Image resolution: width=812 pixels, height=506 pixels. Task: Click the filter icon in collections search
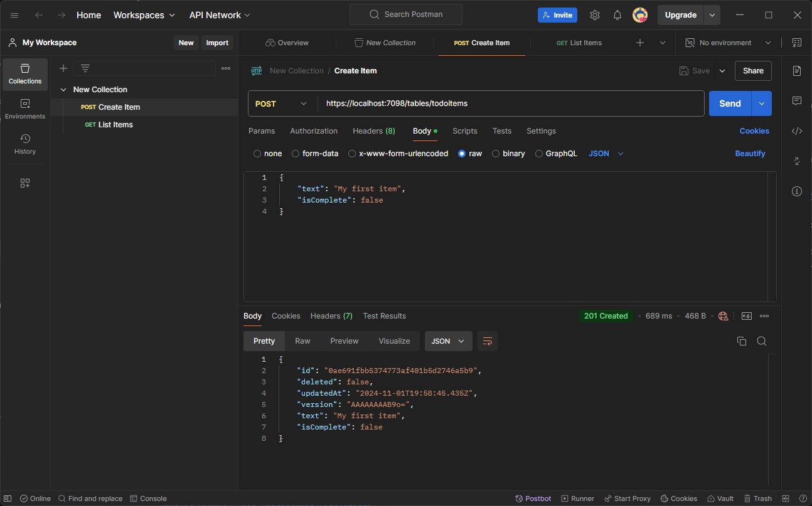click(x=85, y=68)
